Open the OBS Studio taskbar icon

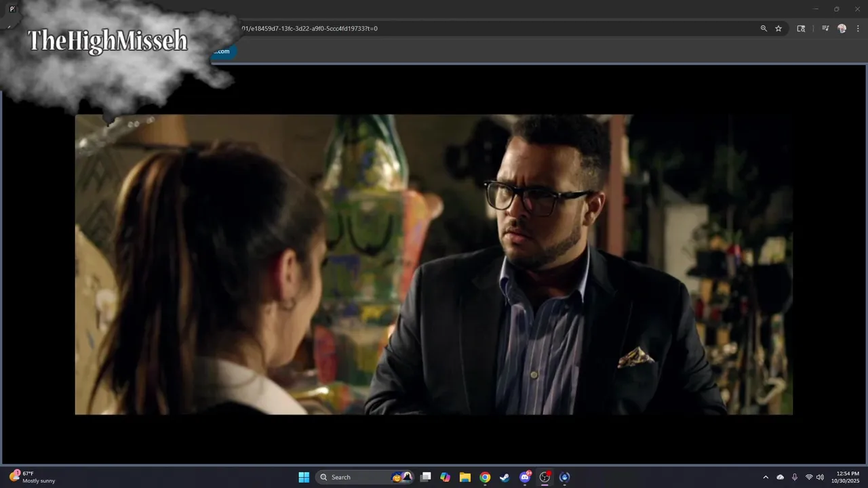point(545,477)
